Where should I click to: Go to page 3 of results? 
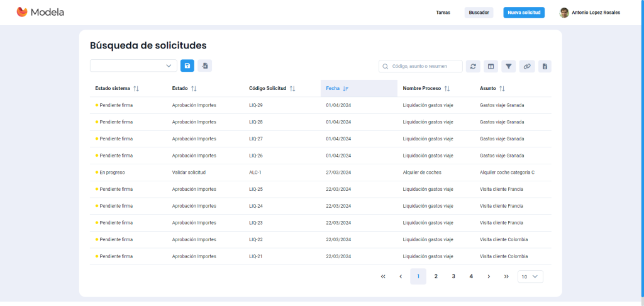pos(453,276)
